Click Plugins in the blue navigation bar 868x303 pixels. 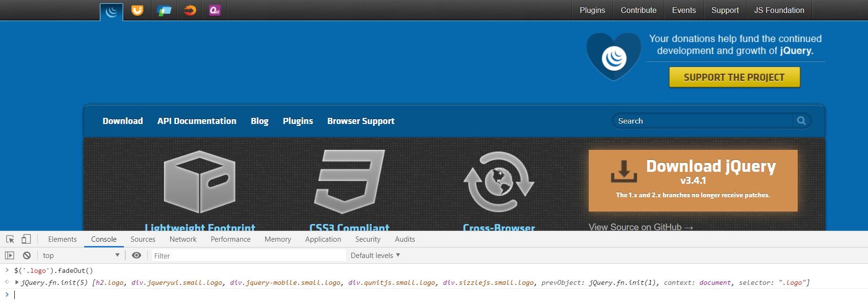(297, 121)
